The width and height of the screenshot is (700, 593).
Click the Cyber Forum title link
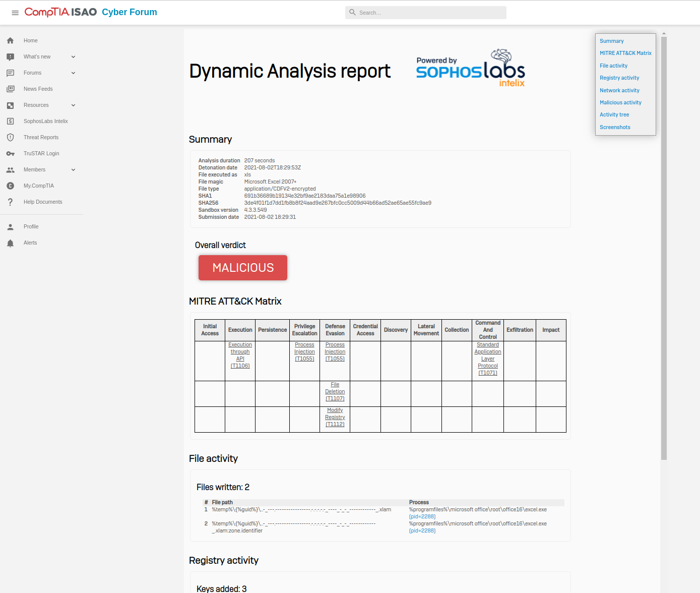pyautogui.click(x=130, y=12)
